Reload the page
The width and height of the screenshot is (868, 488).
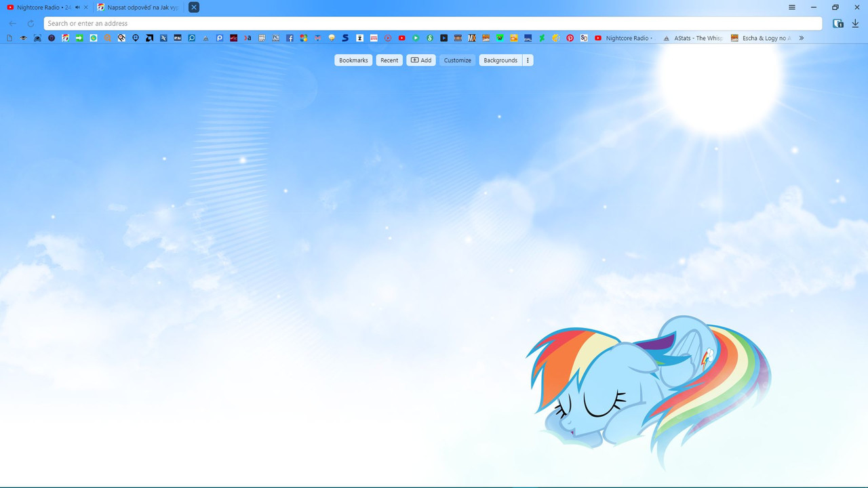point(31,23)
